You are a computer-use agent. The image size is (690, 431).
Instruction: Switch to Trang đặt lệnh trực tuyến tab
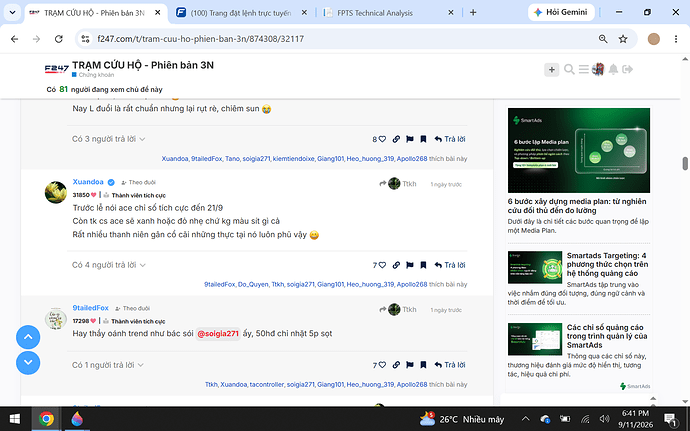[x=241, y=13]
